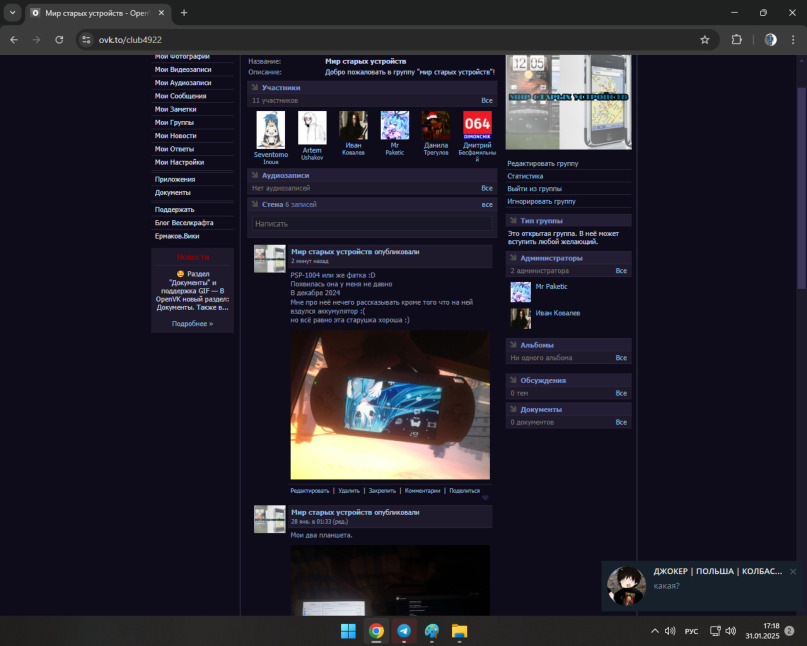Image resolution: width=807 pixels, height=646 pixels.
Task: Open the browser extensions puzzle icon
Action: pos(737,39)
